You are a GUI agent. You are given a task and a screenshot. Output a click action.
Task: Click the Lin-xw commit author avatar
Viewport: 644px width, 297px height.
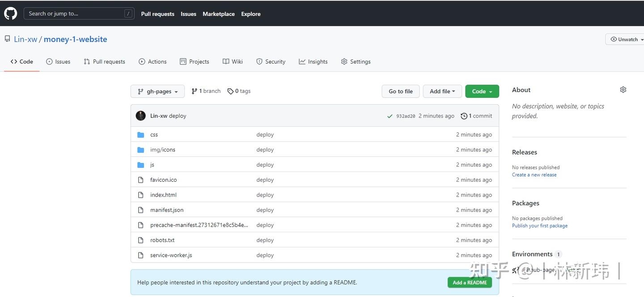pos(140,116)
